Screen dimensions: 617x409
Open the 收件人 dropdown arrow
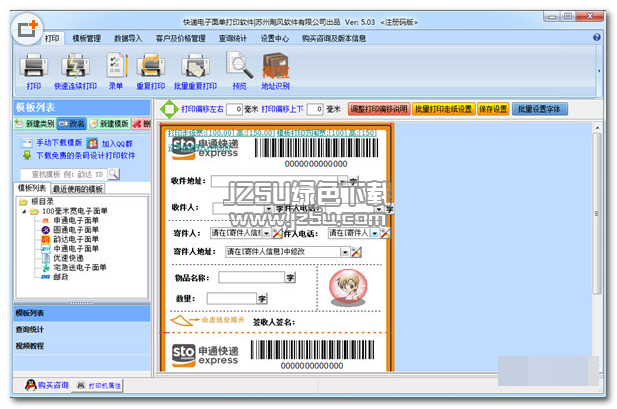[x=268, y=208]
